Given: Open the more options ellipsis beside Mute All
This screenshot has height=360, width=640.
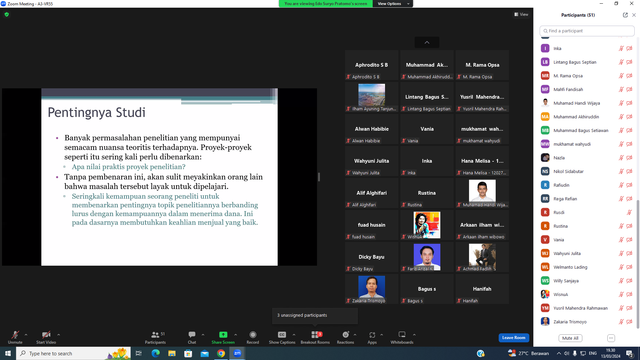Looking at the screenshot, I should pos(611,338).
